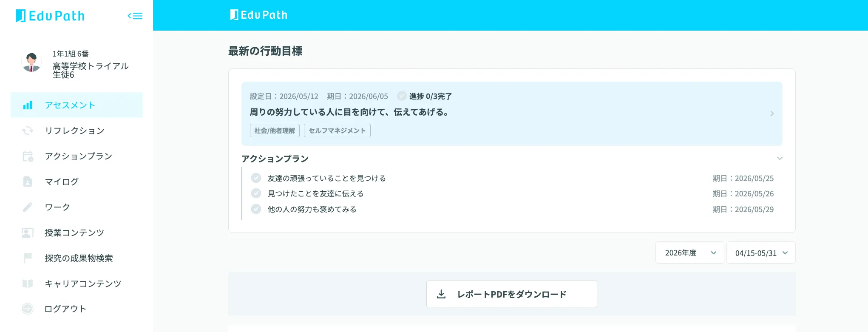
Task: Collapse the sidebar with the menu-fold icon
Action: point(135,16)
